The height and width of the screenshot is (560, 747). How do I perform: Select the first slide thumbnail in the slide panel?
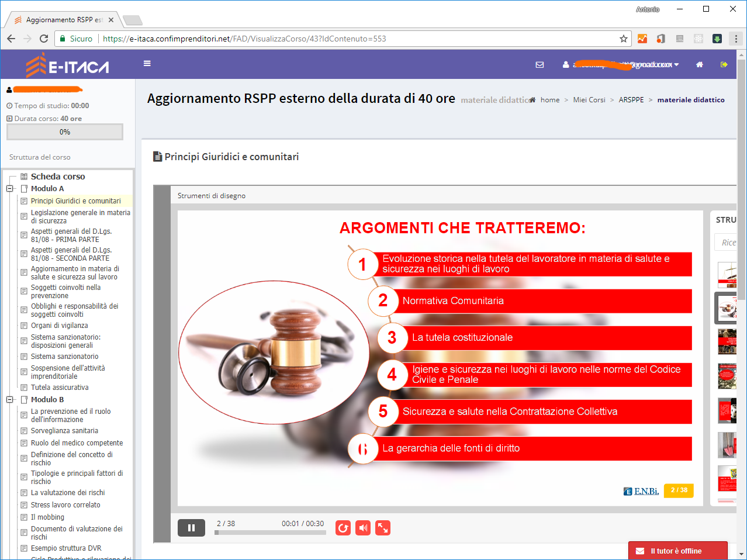pos(727,275)
